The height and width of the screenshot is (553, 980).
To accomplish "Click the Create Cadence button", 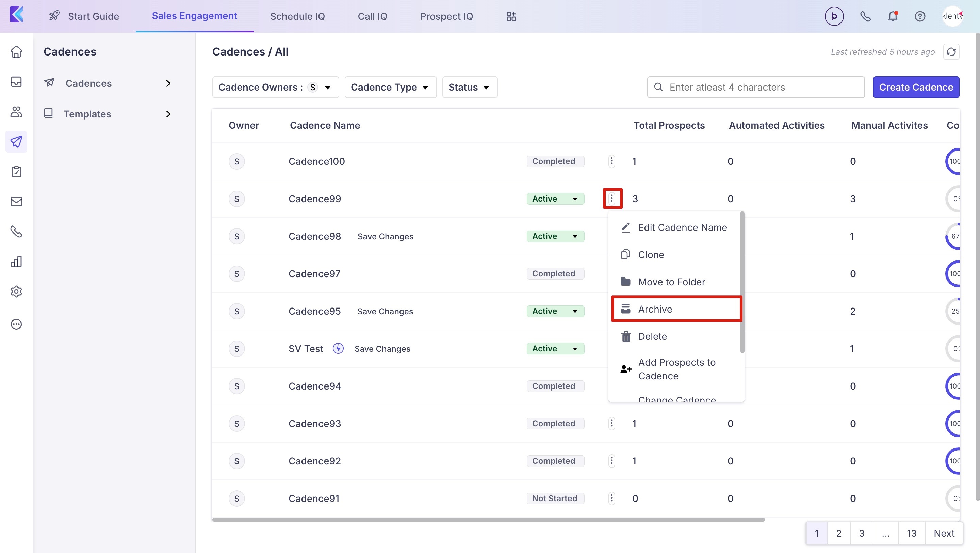I will (x=916, y=87).
